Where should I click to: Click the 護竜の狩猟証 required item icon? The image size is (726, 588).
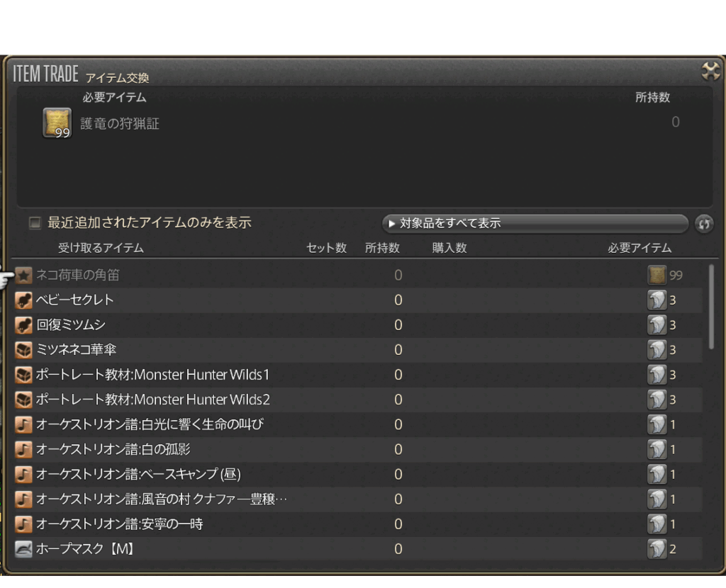click(57, 123)
